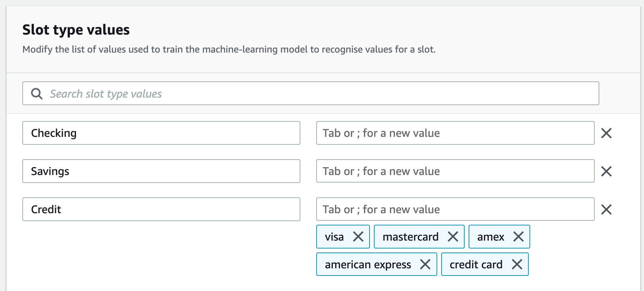
Task: Click the Savings value text box
Action: click(x=161, y=171)
